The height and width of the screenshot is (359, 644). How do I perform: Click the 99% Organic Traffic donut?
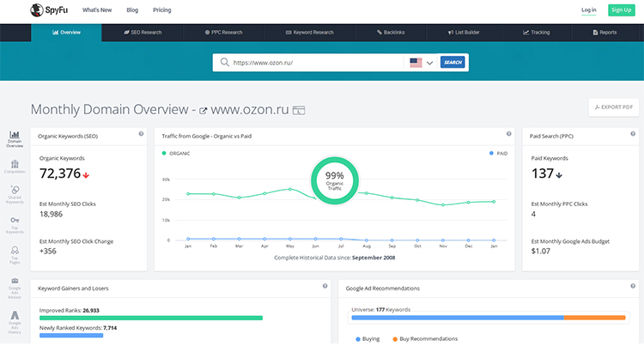pos(334,180)
